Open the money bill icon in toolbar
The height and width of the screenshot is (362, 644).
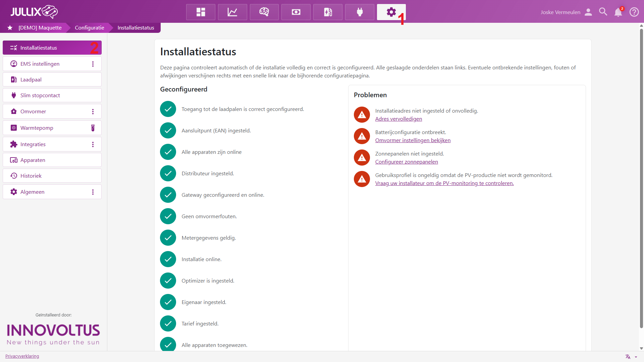(x=296, y=12)
